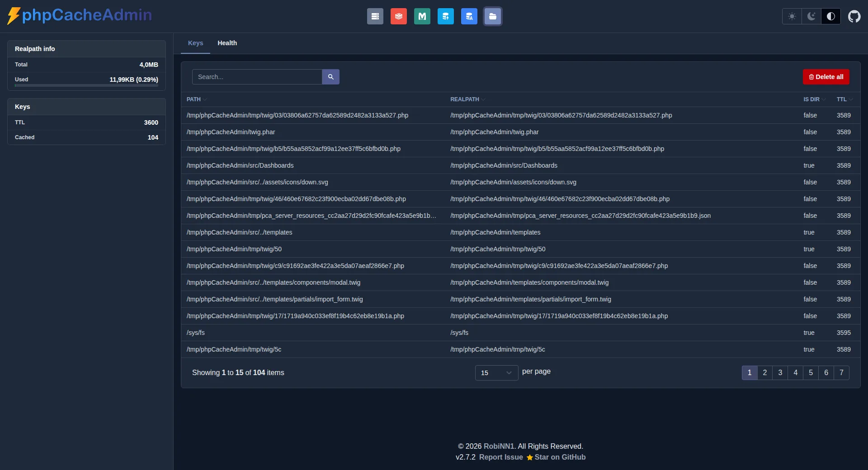The width and height of the screenshot is (868, 470).
Task: Open the OPcache dashboard icon
Action: pos(445,16)
